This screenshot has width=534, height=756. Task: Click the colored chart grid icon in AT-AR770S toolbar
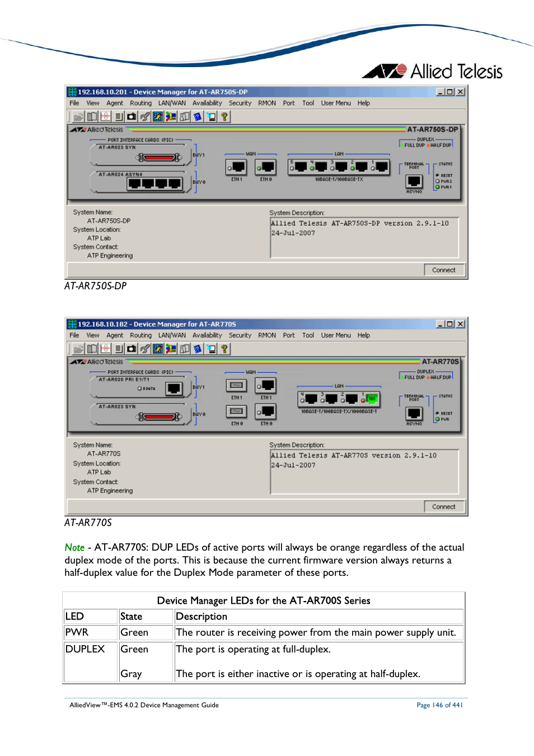[158, 349]
